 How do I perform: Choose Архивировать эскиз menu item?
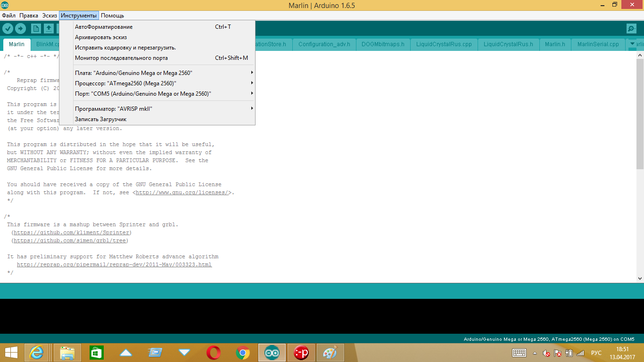tap(157, 37)
